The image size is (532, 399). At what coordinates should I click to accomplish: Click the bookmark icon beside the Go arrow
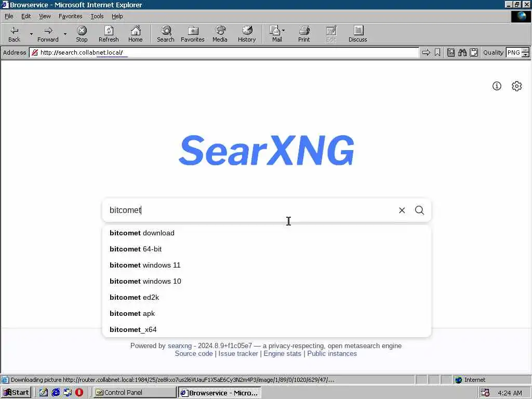click(437, 52)
